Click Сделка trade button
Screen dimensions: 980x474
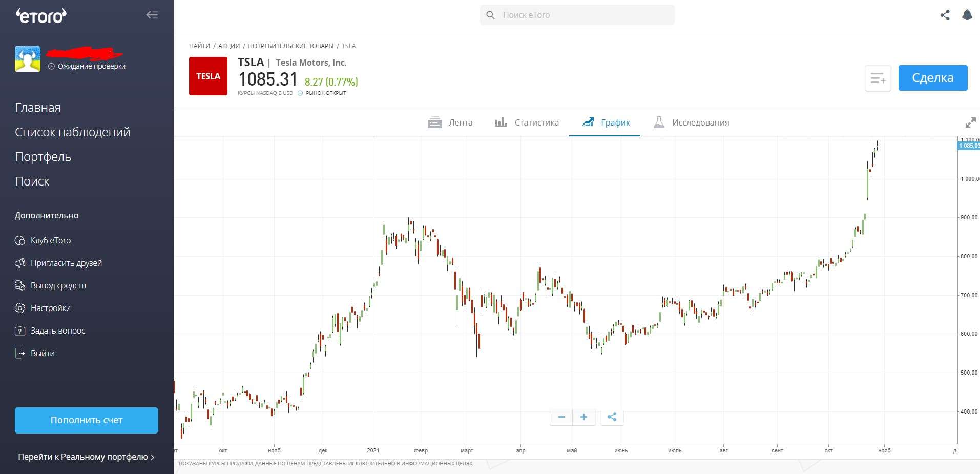[933, 78]
